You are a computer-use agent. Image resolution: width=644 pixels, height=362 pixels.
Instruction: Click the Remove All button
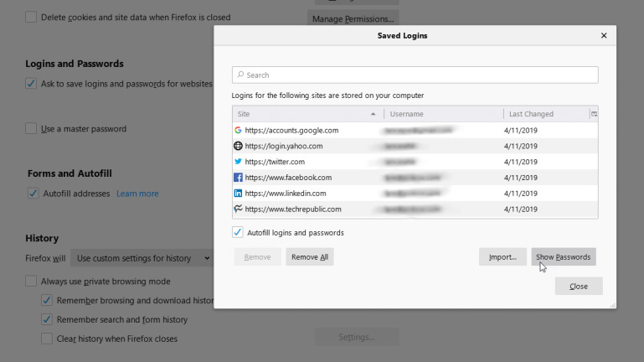click(x=310, y=256)
